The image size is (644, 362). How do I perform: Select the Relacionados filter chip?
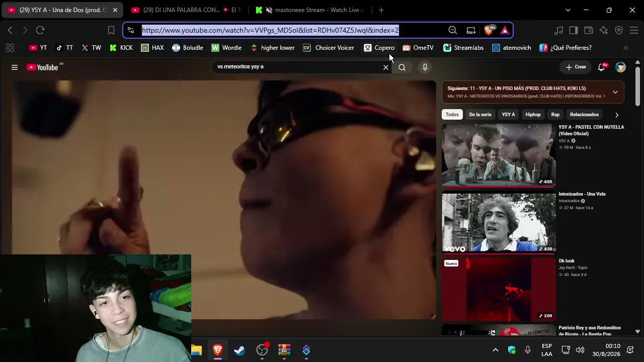click(x=584, y=115)
